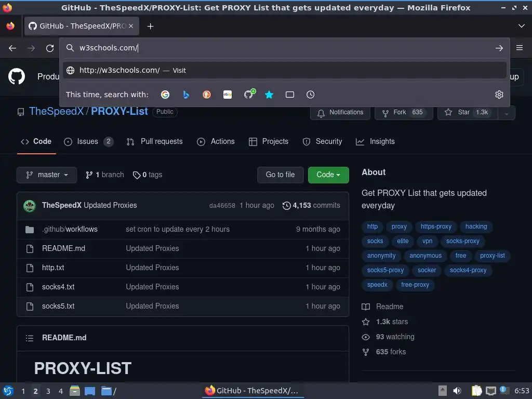Click the Go arrow in address bar

[x=499, y=48]
